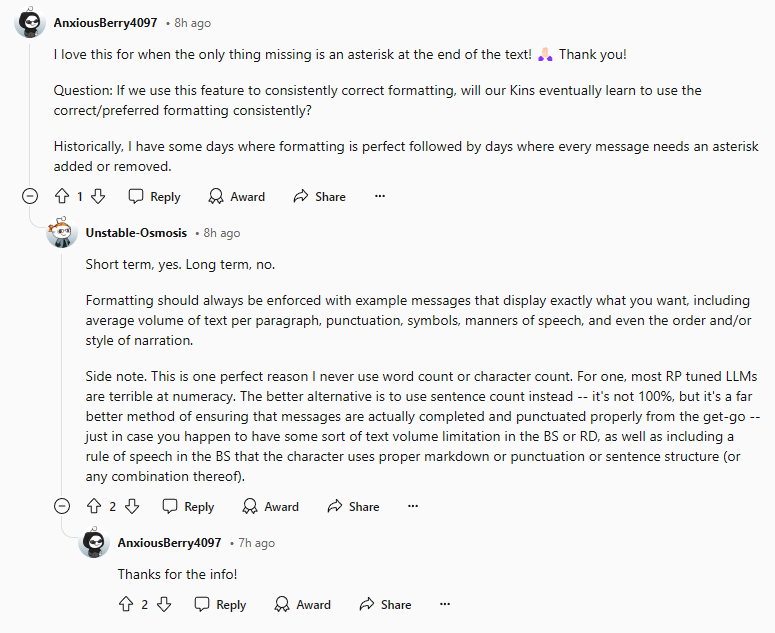Upvote Unstable-Osmosis's reply
Image resolution: width=775 pixels, height=633 pixels.
[x=94, y=506]
